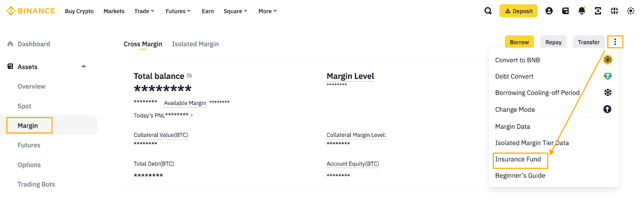This screenshot has width=644, height=199.
Task: Click the search magnifier icon
Action: (x=488, y=11)
